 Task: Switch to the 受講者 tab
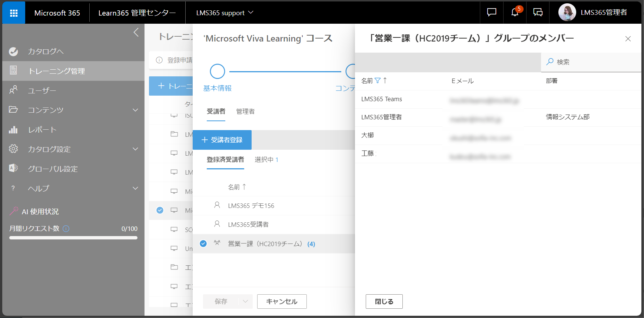point(216,112)
